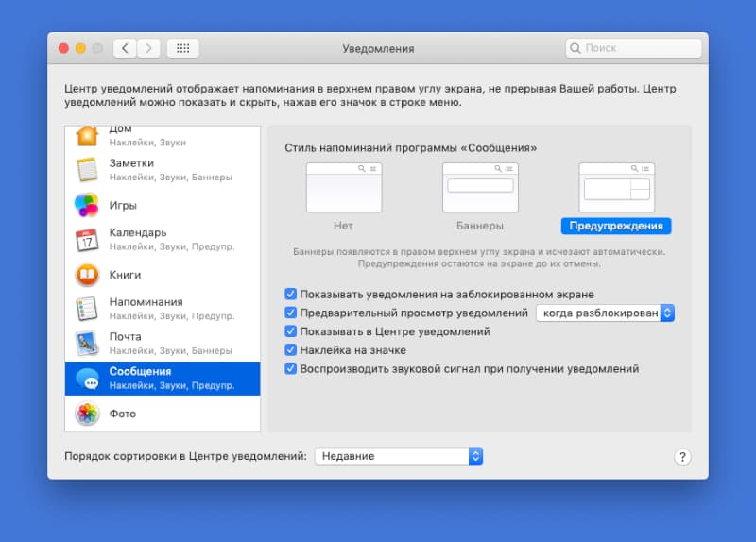756x542 pixels.
Task: Open the «Недавние» sort order dropdown
Action: pyautogui.click(x=399, y=456)
